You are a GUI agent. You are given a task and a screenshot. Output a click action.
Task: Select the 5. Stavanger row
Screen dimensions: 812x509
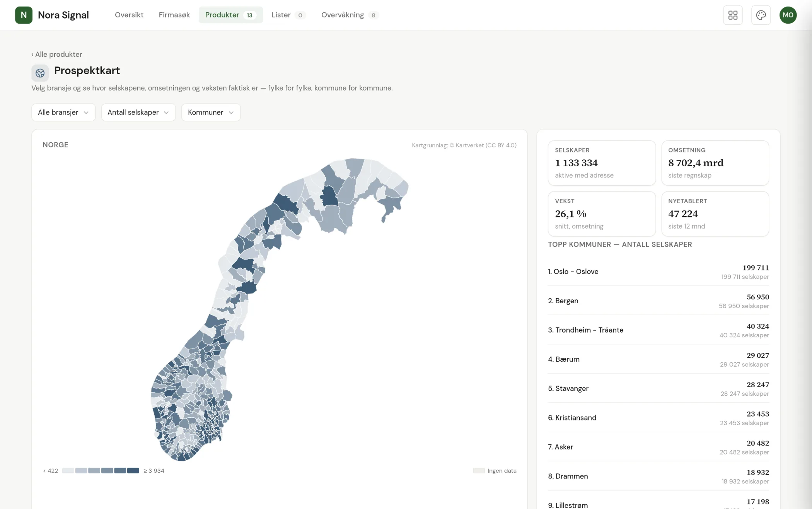point(658,388)
